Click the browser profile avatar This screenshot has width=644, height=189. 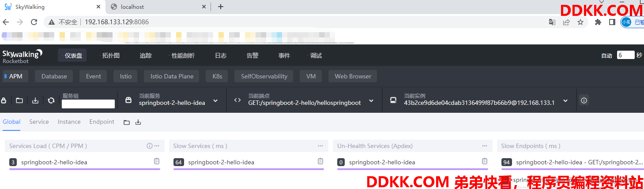click(626, 22)
